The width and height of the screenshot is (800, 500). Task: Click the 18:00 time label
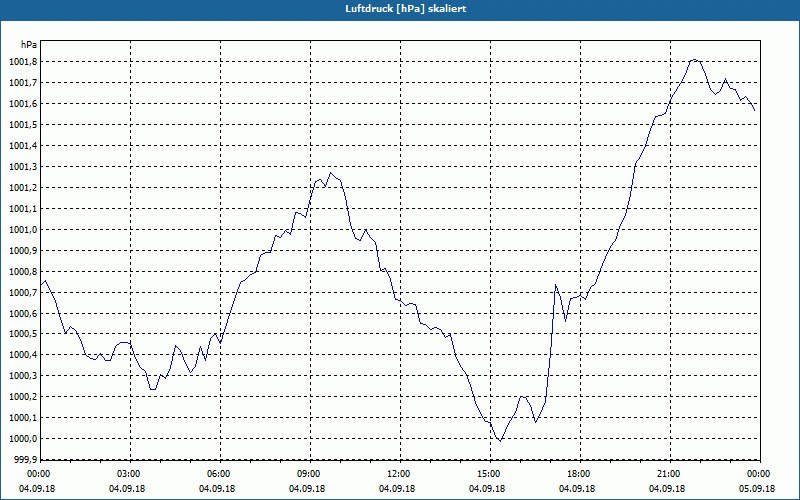tap(579, 474)
